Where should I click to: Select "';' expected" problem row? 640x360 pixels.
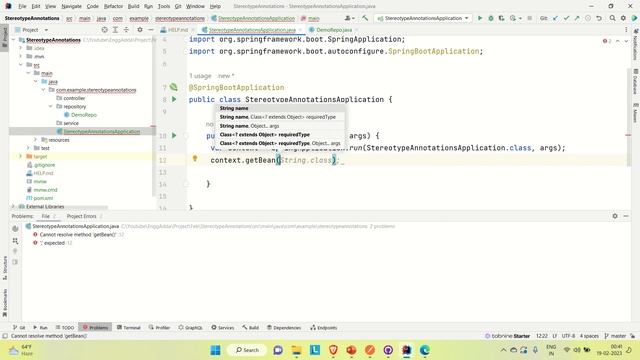tap(52, 243)
